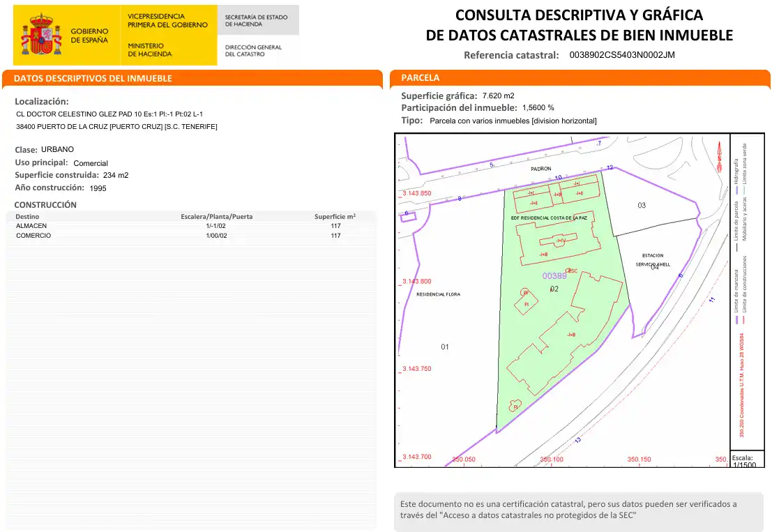This screenshot has height=532, width=772.
Task: Click the disclaimer note 'Este documento no es una certificación'
Action: 568,510
